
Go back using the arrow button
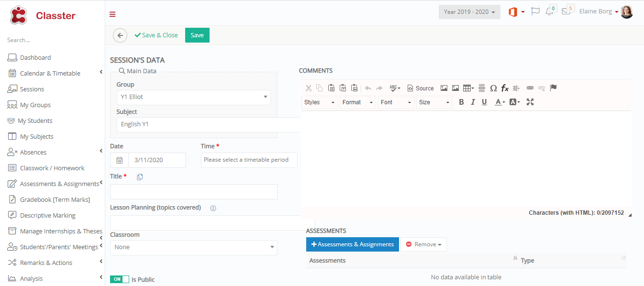pos(120,35)
